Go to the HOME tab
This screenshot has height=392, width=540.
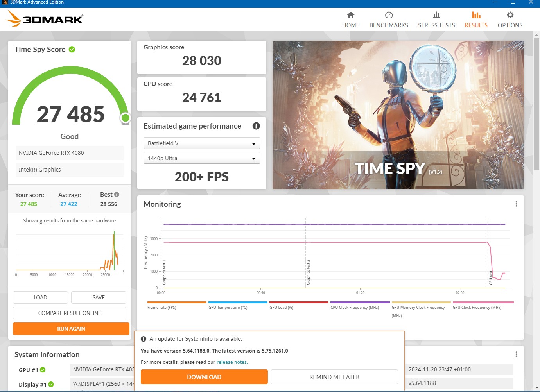pyautogui.click(x=351, y=20)
